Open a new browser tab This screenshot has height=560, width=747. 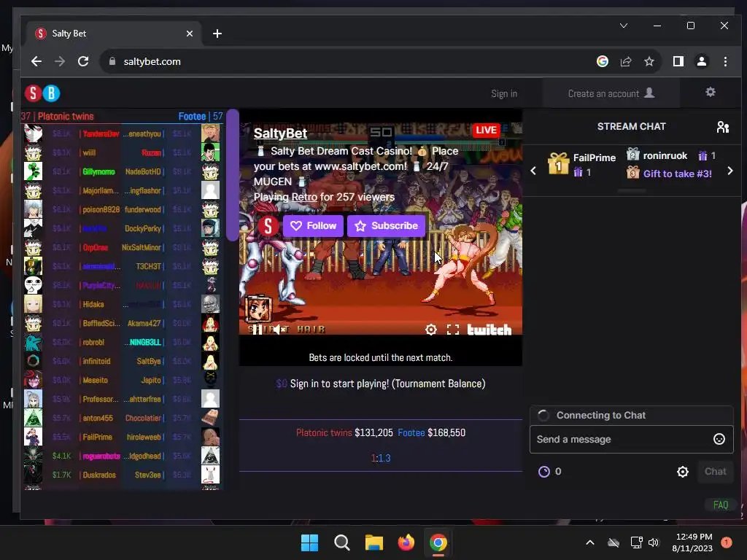click(217, 34)
